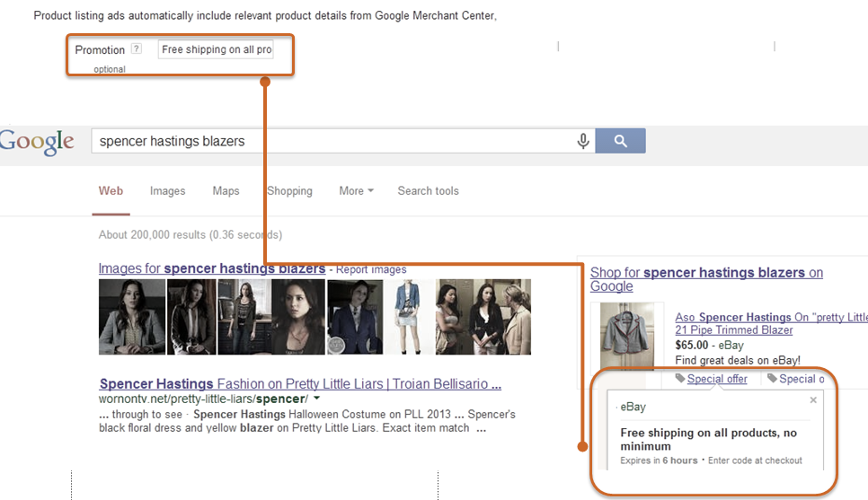Open last thumbnail with three women talking

(x=483, y=317)
